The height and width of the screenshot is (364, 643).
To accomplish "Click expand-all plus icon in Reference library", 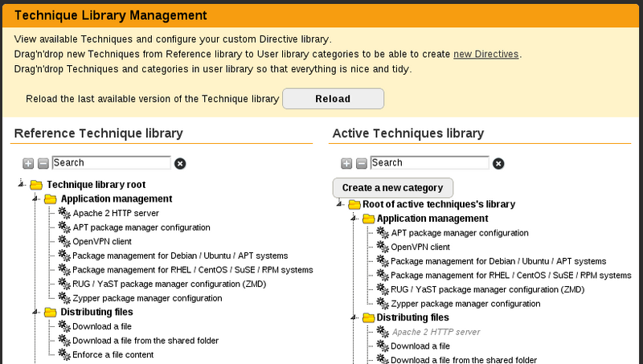I will [x=28, y=164].
